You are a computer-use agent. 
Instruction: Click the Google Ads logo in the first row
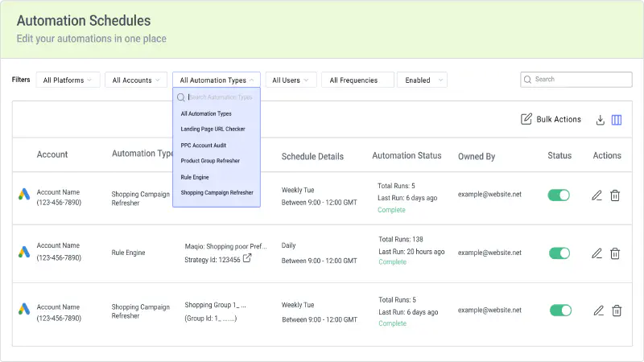[24, 194]
